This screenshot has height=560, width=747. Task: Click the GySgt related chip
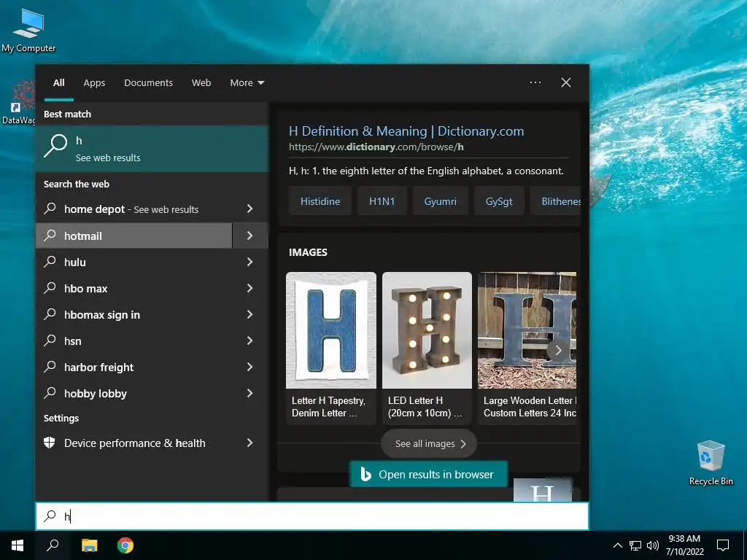(x=499, y=201)
